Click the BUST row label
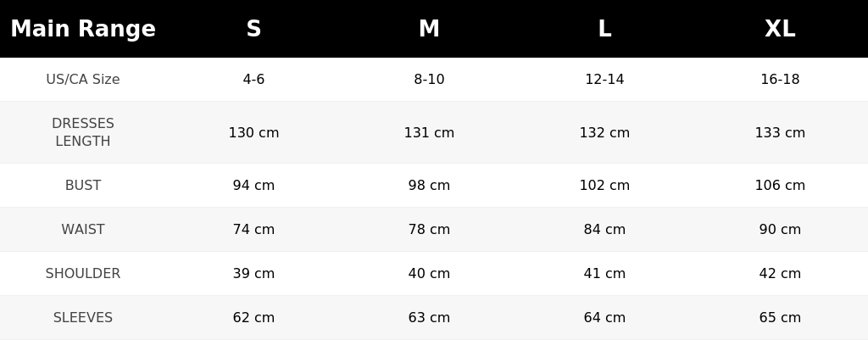The width and height of the screenshot is (868, 340). click(x=83, y=186)
